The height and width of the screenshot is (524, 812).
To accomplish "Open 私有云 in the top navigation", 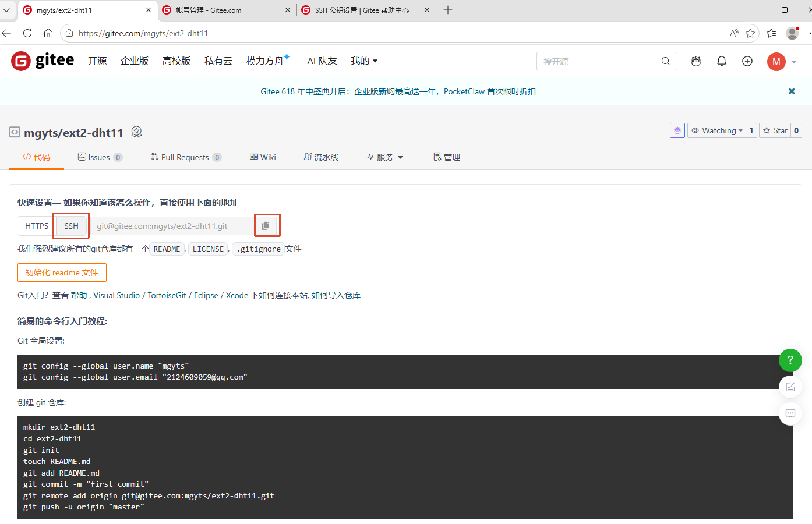I will [x=218, y=61].
